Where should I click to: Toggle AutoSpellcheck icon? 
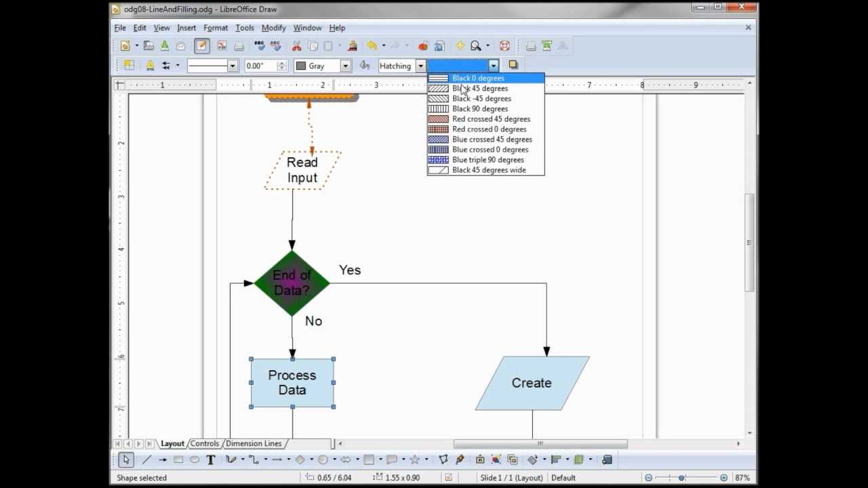click(x=275, y=46)
